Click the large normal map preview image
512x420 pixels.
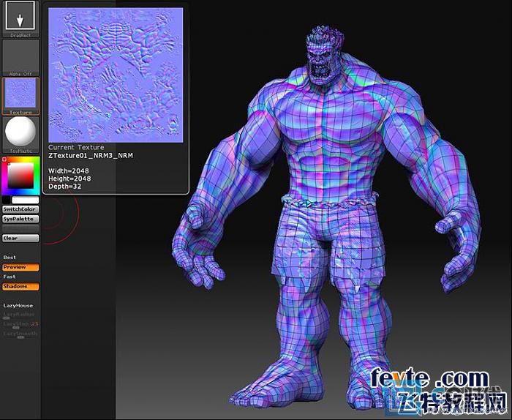116,75
